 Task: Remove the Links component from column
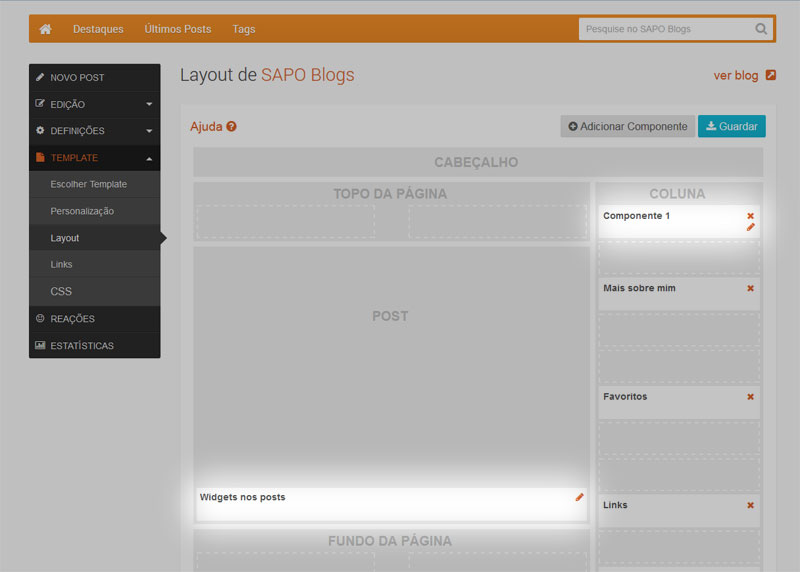point(750,505)
